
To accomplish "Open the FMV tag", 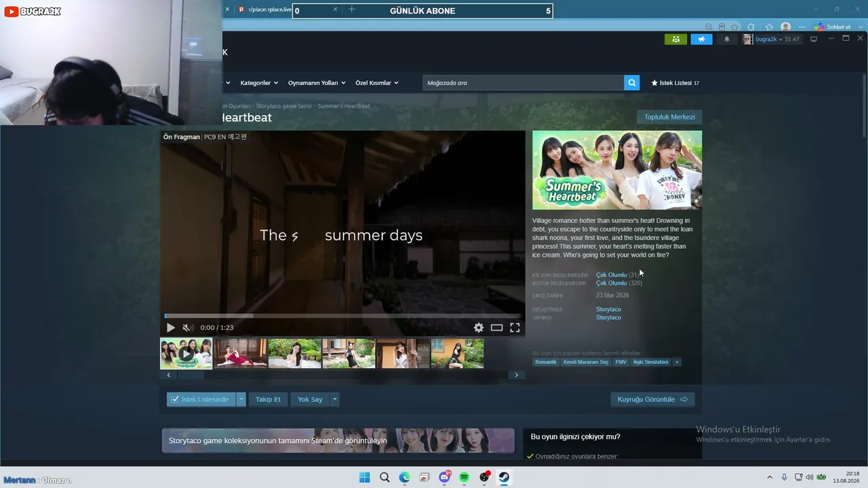I will tap(620, 362).
